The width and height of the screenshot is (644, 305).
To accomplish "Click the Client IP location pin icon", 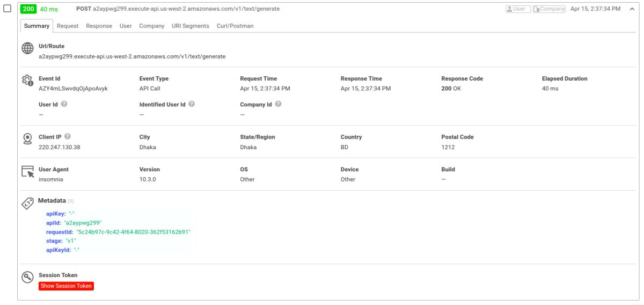I will [27, 139].
